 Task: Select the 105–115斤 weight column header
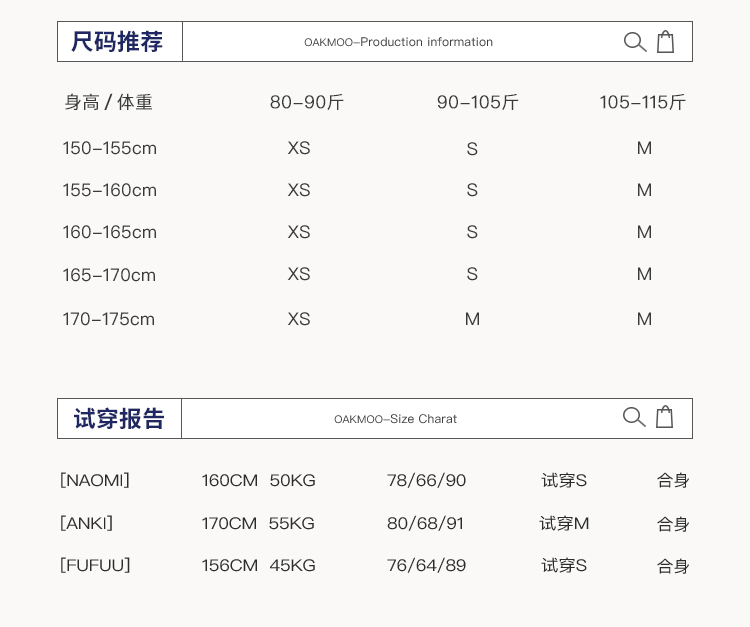point(642,102)
